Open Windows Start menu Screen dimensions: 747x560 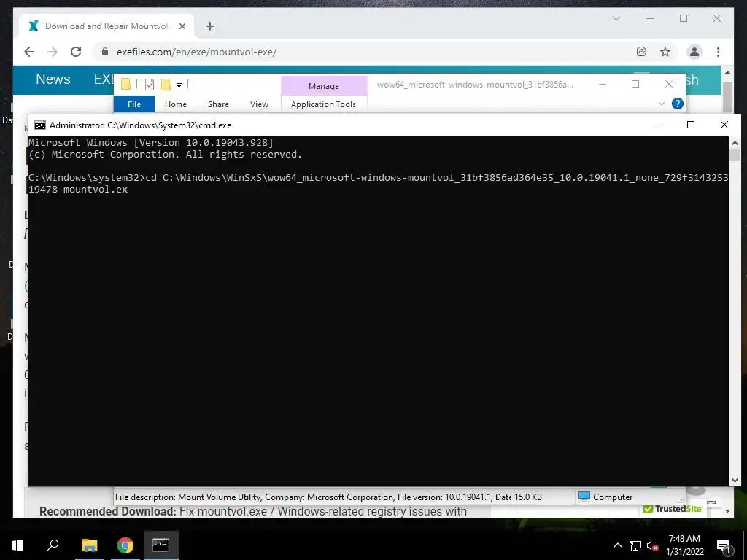tap(18, 545)
